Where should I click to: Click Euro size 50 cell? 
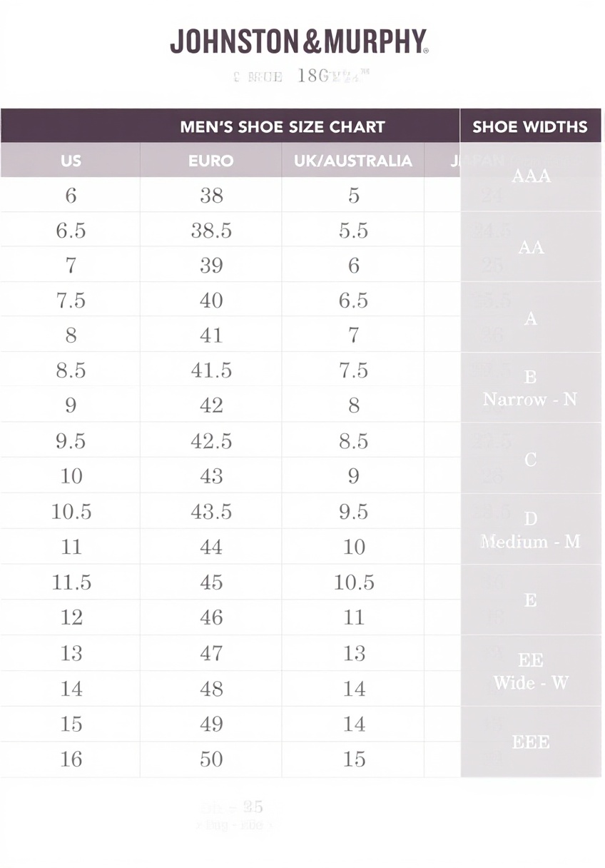click(211, 759)
